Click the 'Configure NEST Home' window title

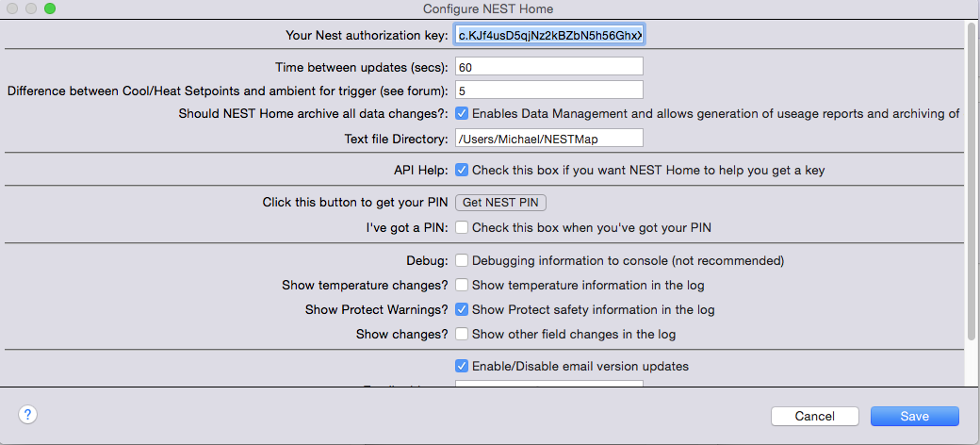[488, 8]
